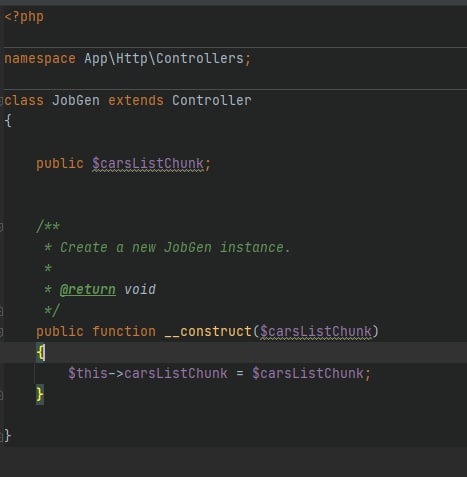Click the $carsListChunk property declaration
This screenshot has width=467, height=477.
(148, 164)
